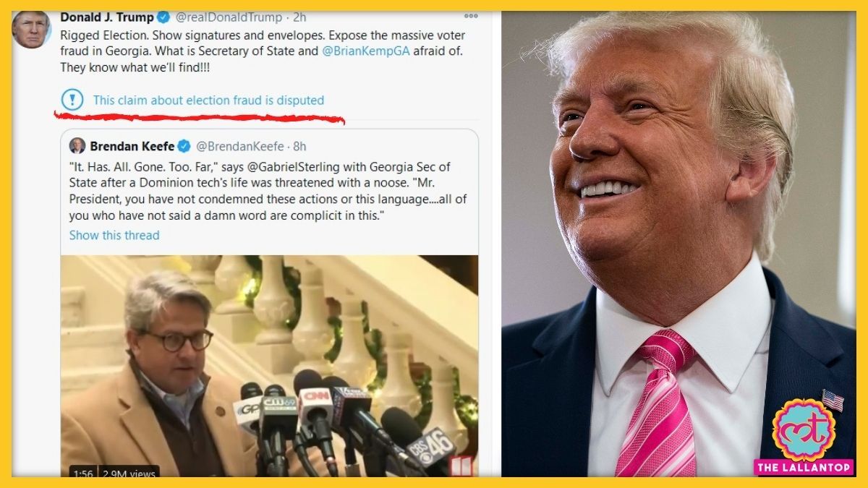Screen dimensions: 868x488
Task: Open @BrendanKeefe handle
Action: tap(240, 147)
